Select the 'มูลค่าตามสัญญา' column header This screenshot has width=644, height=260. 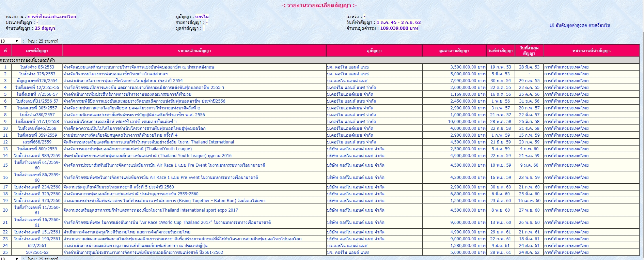pos(454,51)
